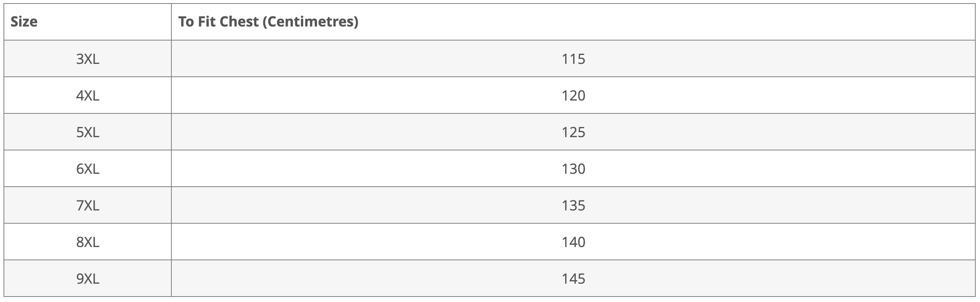Image resolution: width=980 pixels, height=302 pixels.
Task: Click the word Size in header
Action: click(x=24, y=22)
